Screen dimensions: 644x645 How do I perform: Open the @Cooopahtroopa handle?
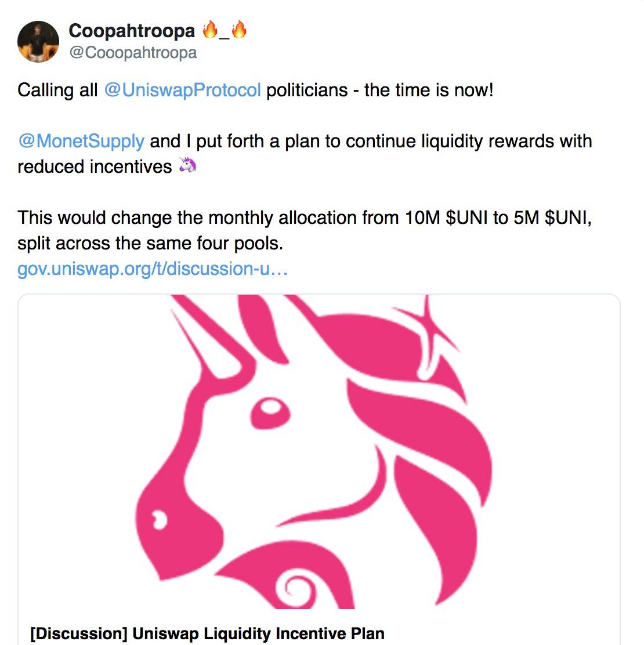point(133,53)
